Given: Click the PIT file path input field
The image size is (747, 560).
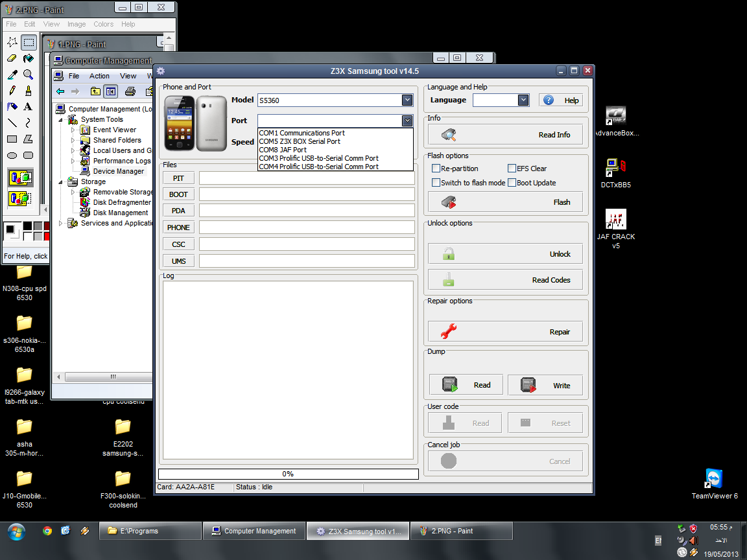Looking at the screenshot, I should point(307,178).
